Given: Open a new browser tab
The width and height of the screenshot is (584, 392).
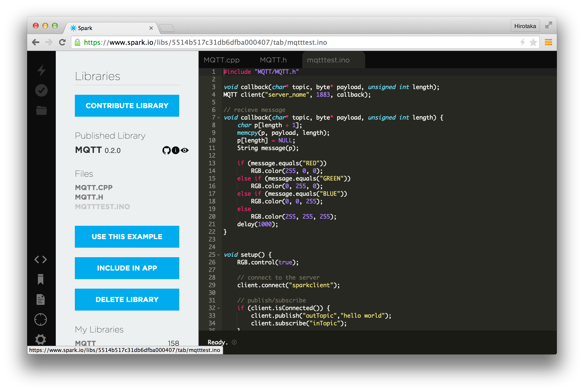Looking at the screenshot, I should pos(167,28).
